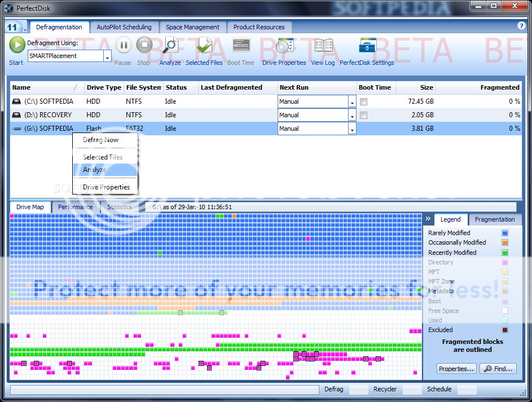Open PerfectDisk Settings
The width and height of the screenshot is (532, 402).
tap(367, 45)
